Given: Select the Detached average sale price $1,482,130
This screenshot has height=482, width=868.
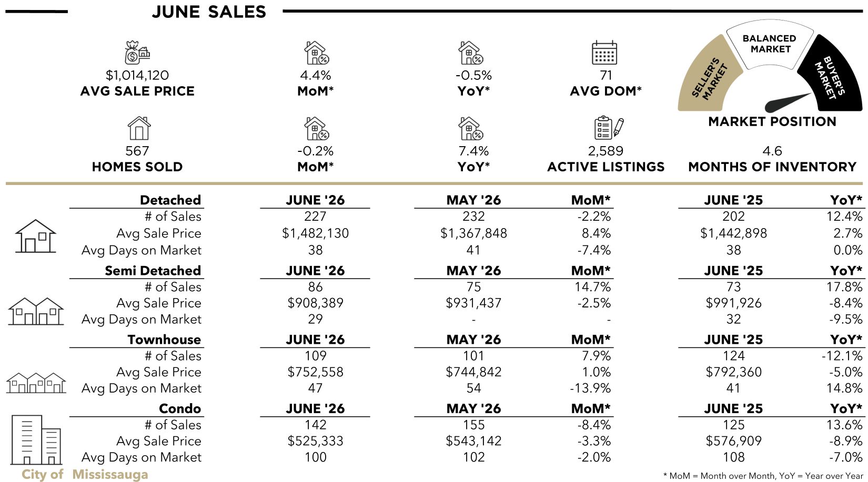Looking at the screenshot, I should click(315, 233).
